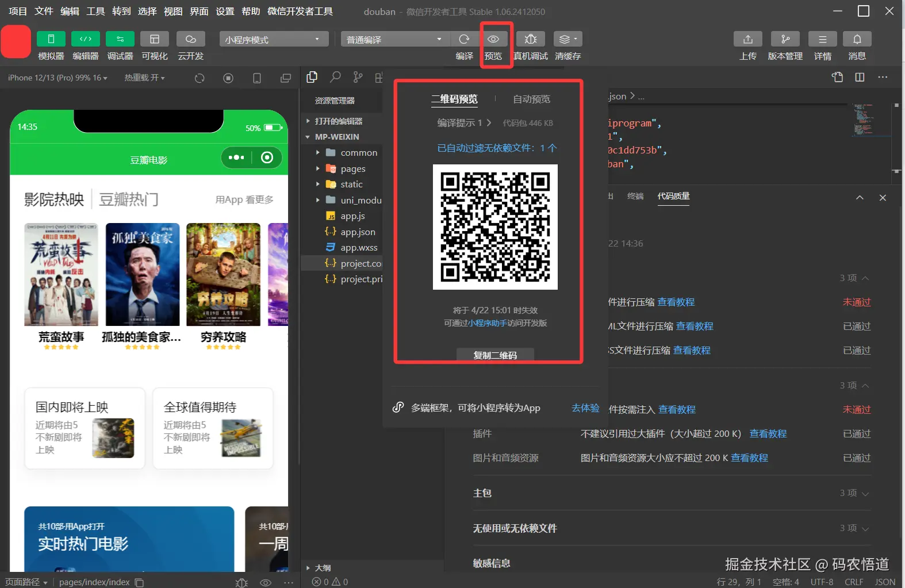Click the 复制二维码 button
The width and height of the screenshot is (905, 588).
(495, 355)
